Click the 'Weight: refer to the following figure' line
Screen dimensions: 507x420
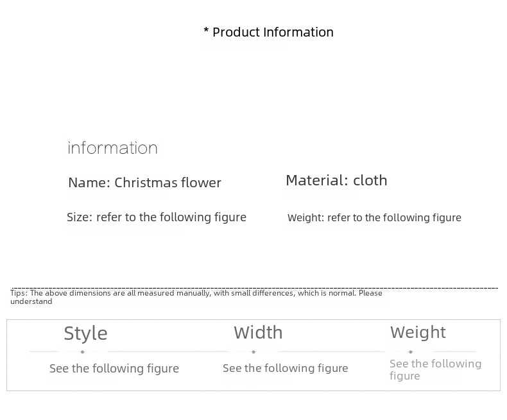(x=374, y=218)
